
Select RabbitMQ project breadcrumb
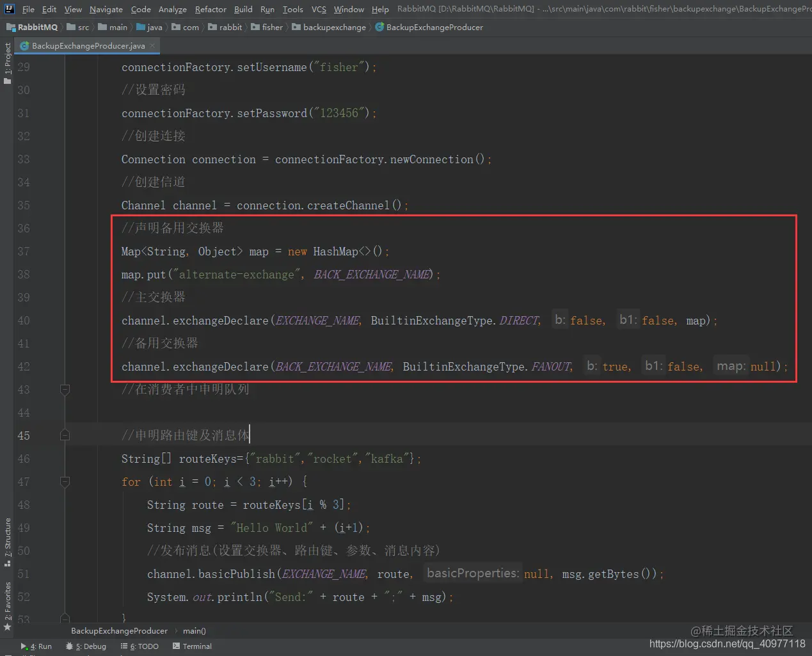click(32, 28)
